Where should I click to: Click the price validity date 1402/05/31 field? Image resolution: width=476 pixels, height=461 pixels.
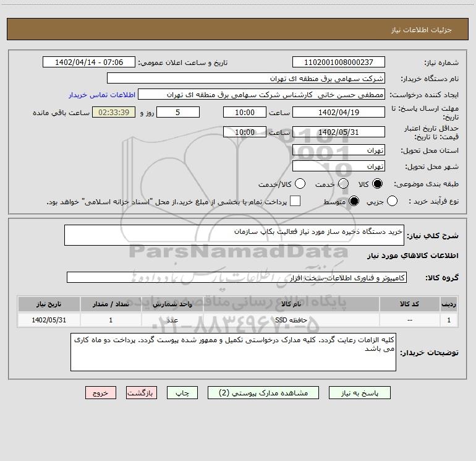(x=339, y=132)
